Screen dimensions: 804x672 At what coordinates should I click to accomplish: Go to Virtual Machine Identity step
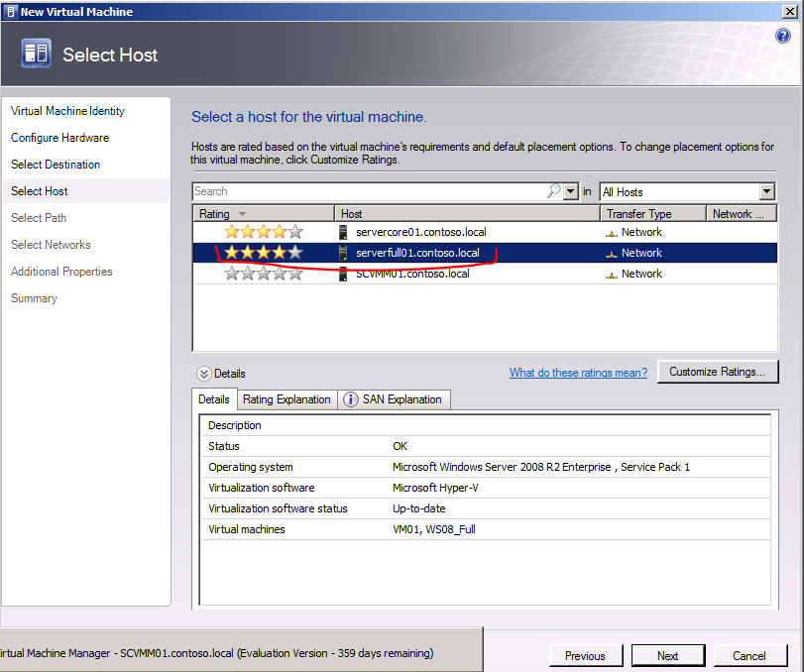click(67, 111)
